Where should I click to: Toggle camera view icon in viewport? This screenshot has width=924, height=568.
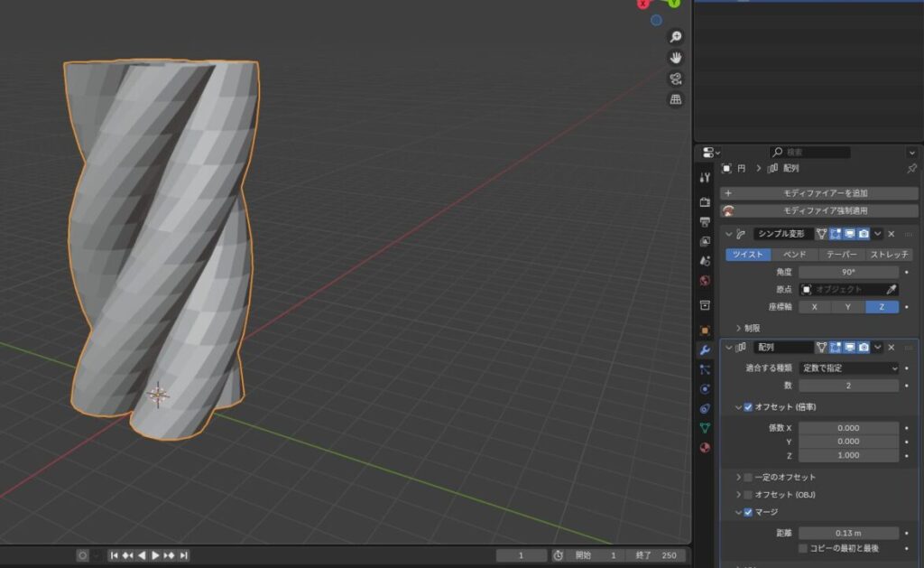675,79
